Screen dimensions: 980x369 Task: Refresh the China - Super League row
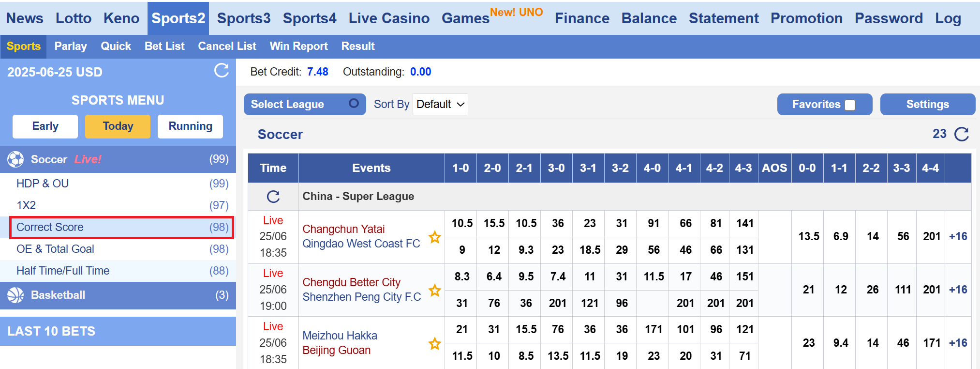point(273,197)
